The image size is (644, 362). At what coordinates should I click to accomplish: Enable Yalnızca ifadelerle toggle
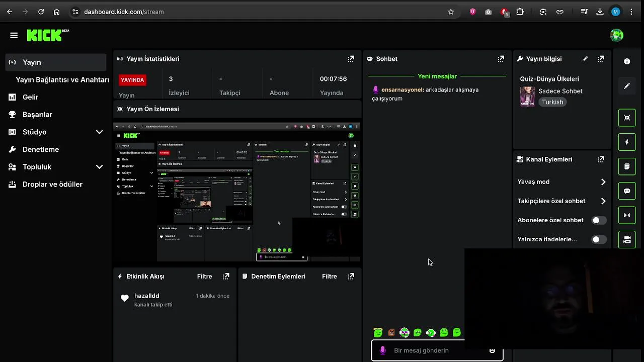(x=599, y=239)
